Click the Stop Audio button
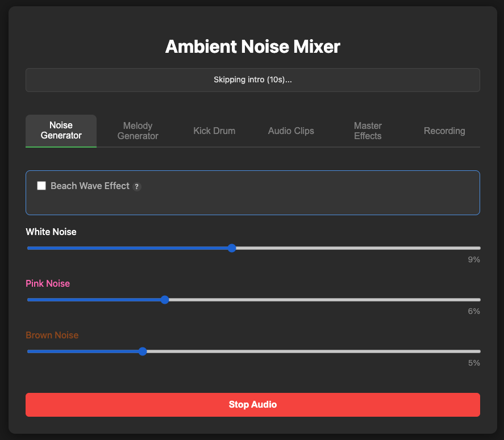504x440 pixels. pyautogui.click(x=252, y=404)
